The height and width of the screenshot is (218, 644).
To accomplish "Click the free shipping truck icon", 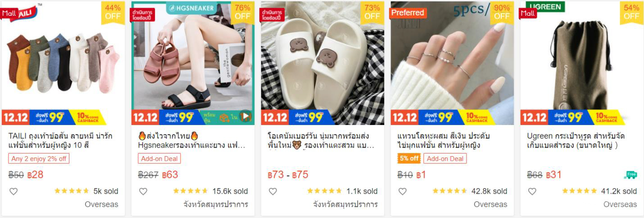I will pos(631,175).
